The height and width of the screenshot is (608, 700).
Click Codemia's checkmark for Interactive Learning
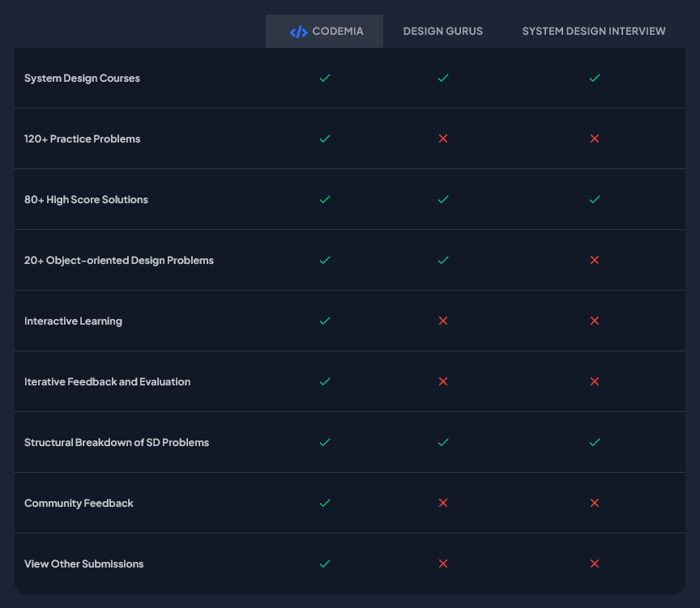point(325,321)
